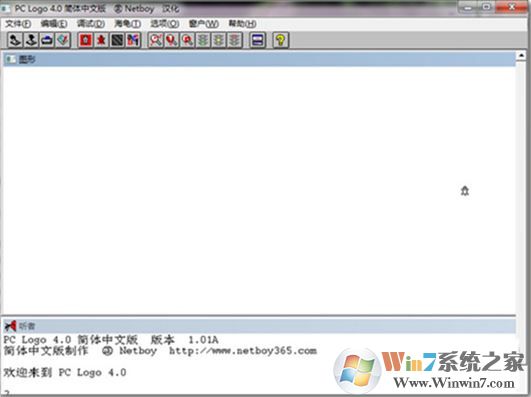The image size is (531, 397).
Task: Click the green traffic light icon
Action: click(x=203, y=40)
